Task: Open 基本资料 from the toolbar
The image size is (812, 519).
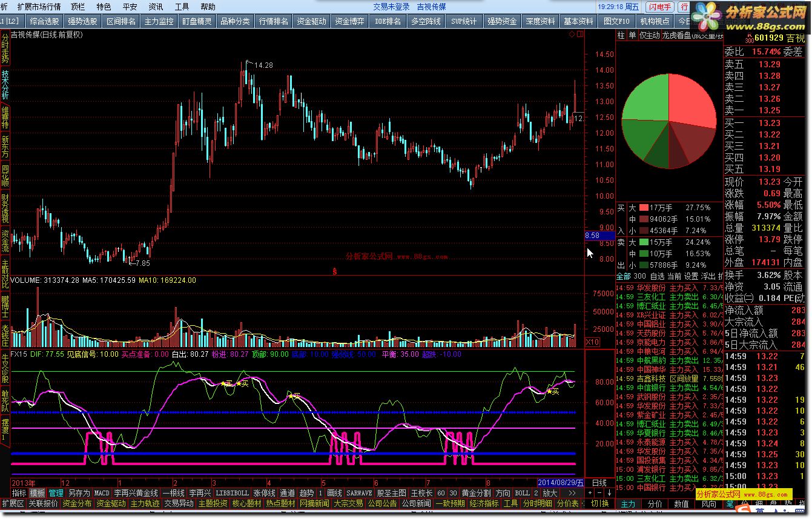Action: coord(579,21)
